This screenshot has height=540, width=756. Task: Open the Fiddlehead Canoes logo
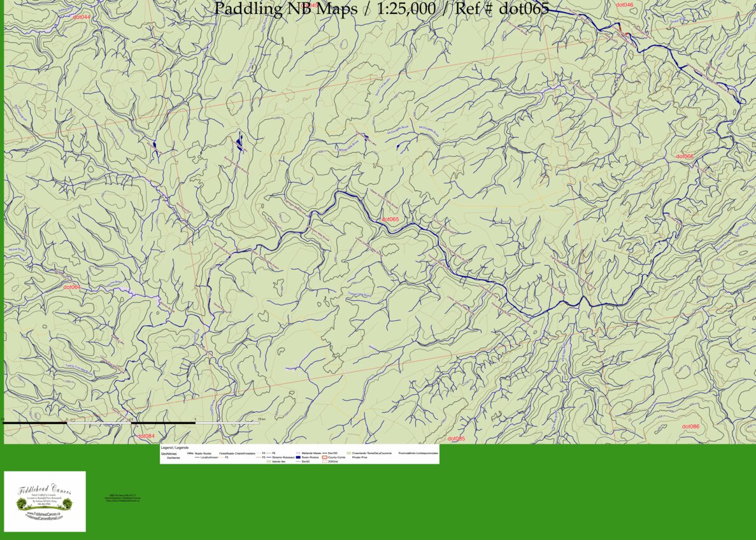pos(45,501)
